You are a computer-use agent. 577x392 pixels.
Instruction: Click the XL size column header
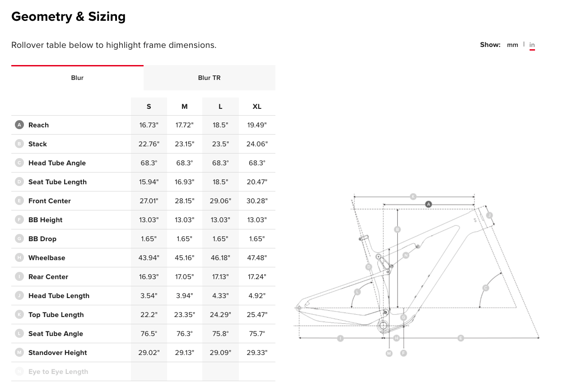(x=257, y=107)
